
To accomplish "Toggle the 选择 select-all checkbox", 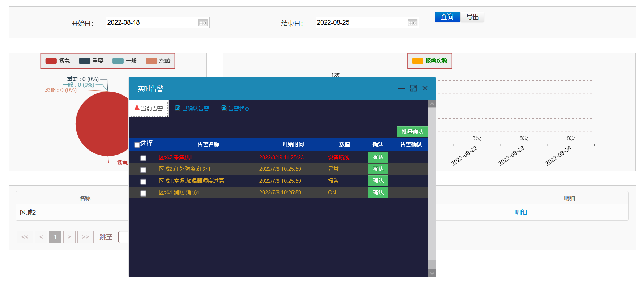I will coord(137,145).
